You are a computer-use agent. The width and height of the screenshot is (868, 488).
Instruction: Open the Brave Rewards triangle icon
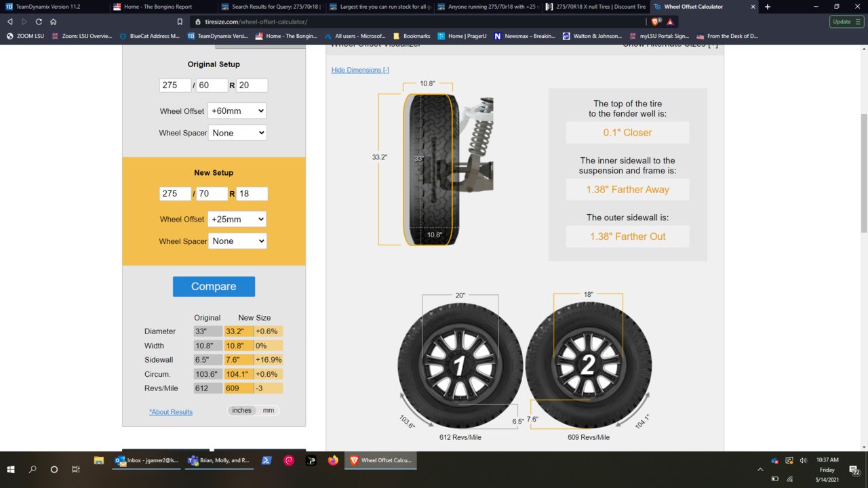[x=670, y=22]
